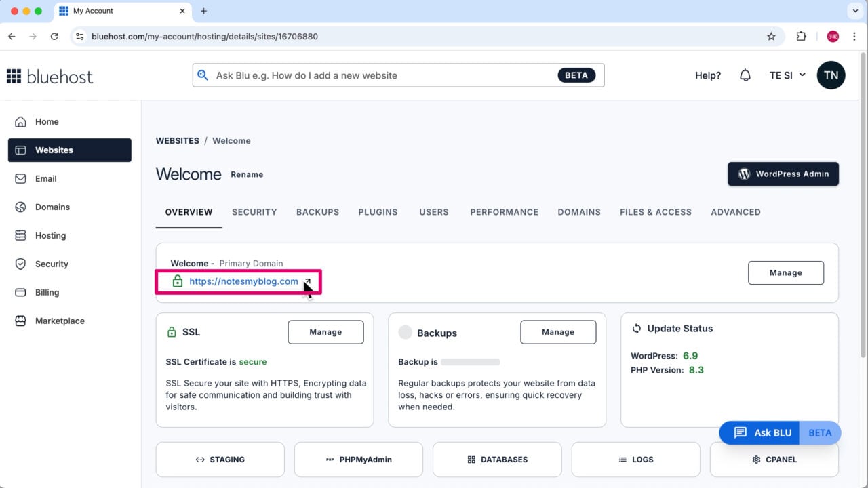
Task: Switch to the SECURITY tab
Action: click(254, 212)
